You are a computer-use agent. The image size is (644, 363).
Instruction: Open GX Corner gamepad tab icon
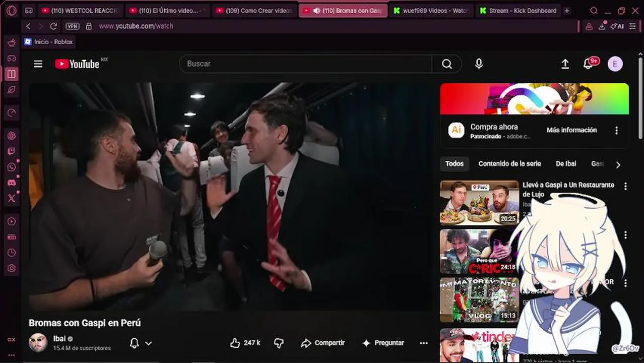pyautogui.click(x=29, y=11)
